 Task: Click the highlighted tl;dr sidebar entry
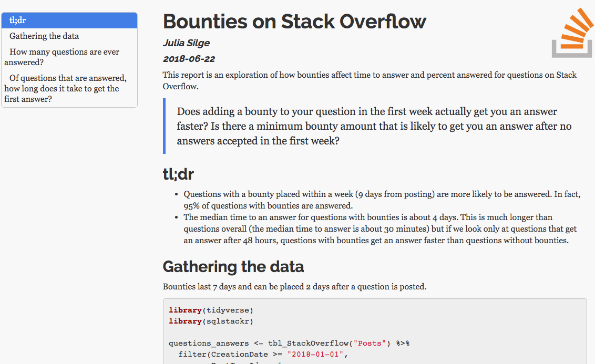tap(69, 20)
